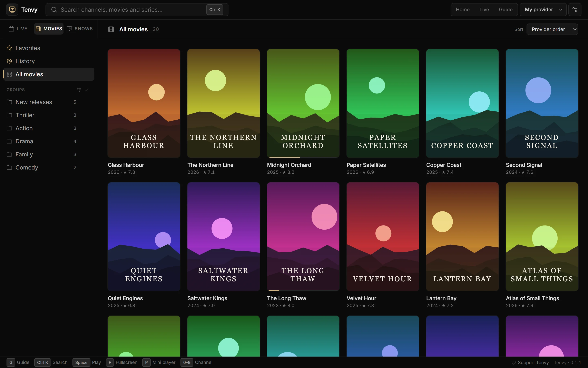588x368 pixels.
Task: Click the Comedy folder icon
Action: [x=9, y=167]
